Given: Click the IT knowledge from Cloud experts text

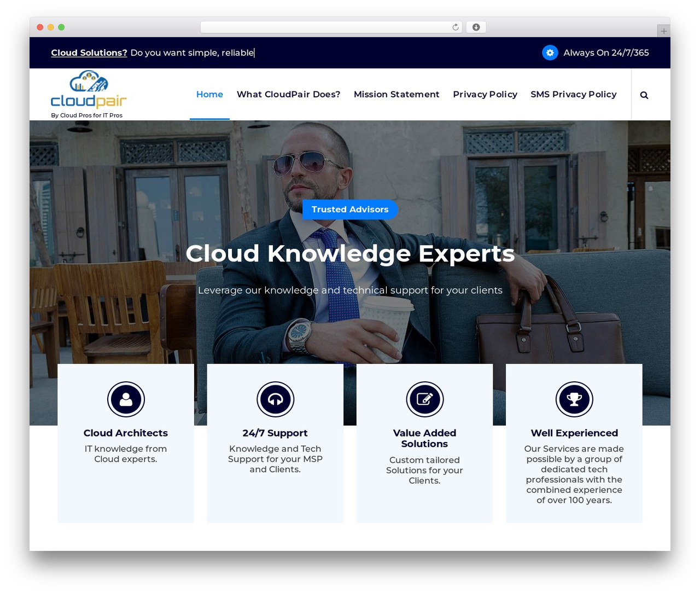Looking at the screenshot, I should coord(126,454).
